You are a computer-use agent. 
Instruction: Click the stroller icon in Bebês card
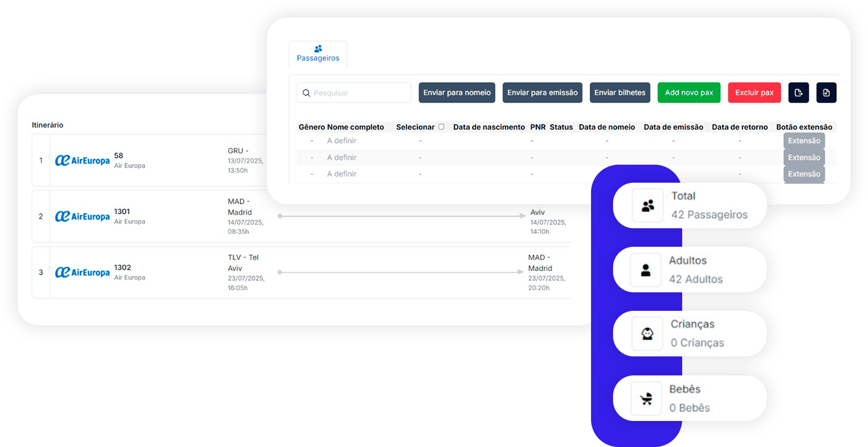coord(646,398)
